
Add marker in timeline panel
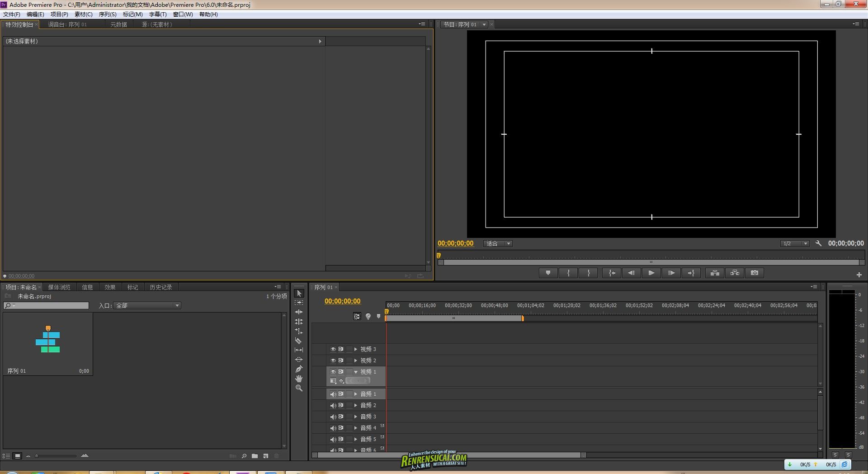click(x=379, y=317)
